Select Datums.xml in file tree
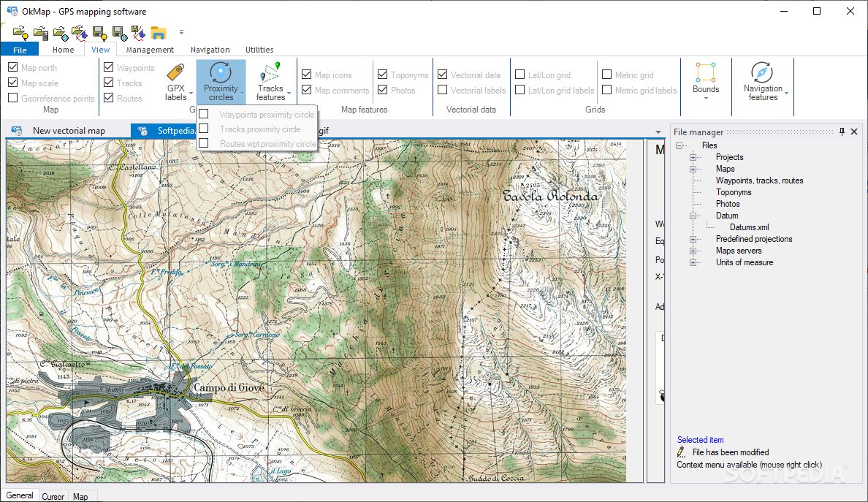 pos(749,227)
